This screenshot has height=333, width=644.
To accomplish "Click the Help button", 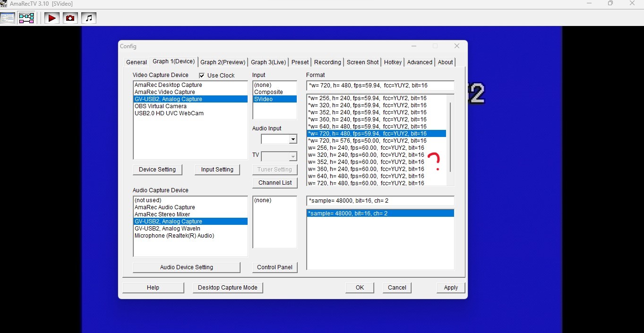I will pos(153,288).
